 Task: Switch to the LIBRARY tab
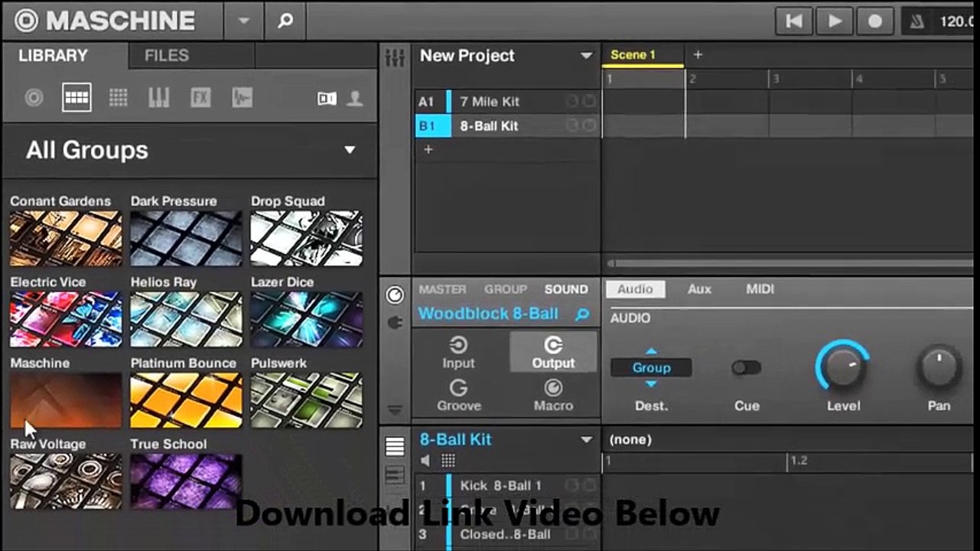pyautogui.click(x=54, y=56)
